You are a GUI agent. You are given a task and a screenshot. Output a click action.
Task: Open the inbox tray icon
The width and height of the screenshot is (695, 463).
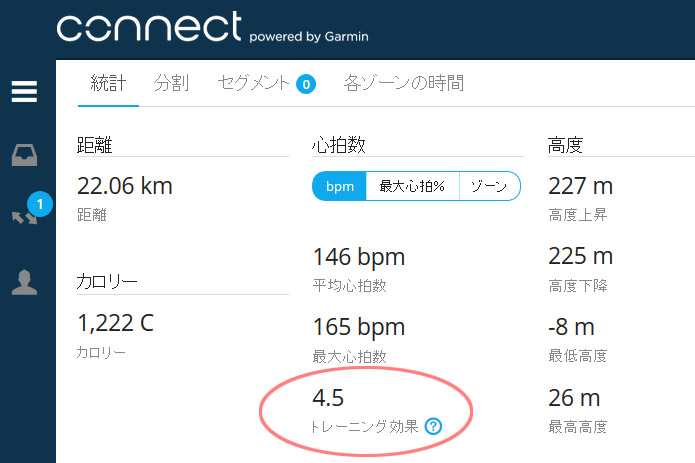(24, 155)
